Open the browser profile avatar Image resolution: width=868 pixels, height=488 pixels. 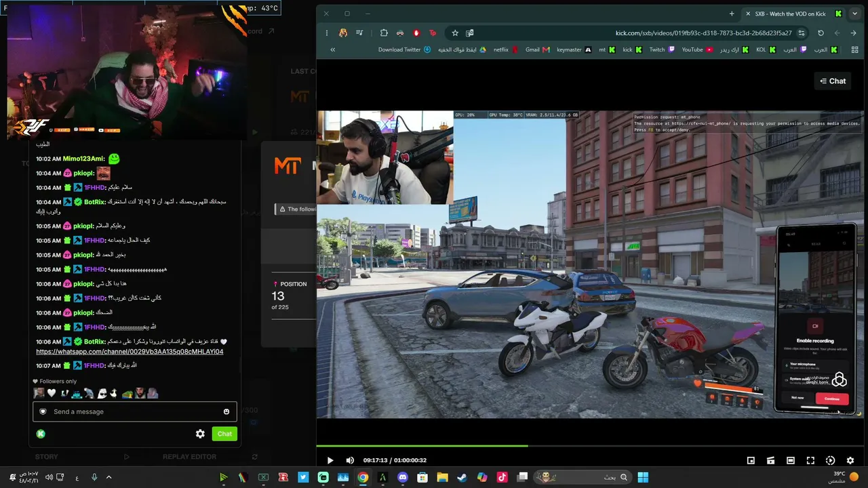[x=343, y=33]
